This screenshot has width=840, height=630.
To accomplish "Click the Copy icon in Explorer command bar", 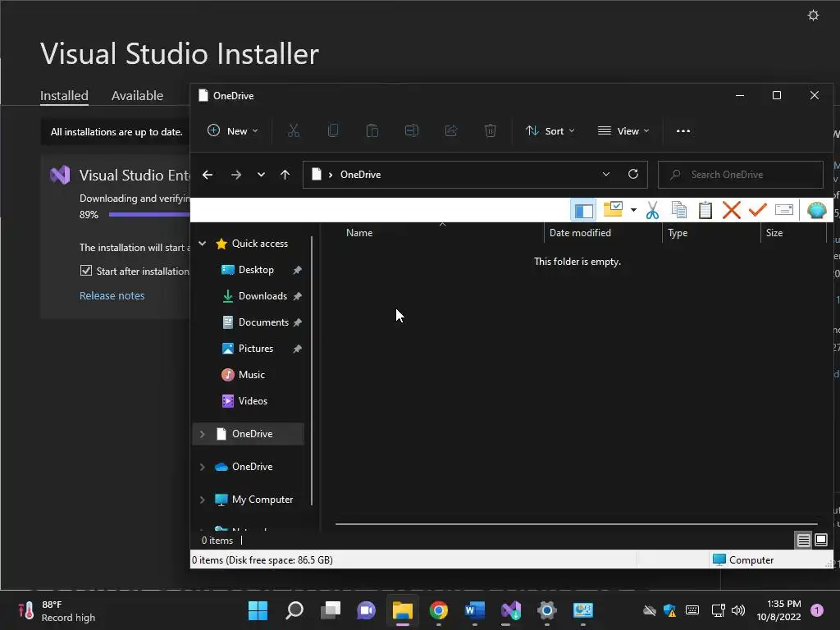I will [x=333, y=130].
